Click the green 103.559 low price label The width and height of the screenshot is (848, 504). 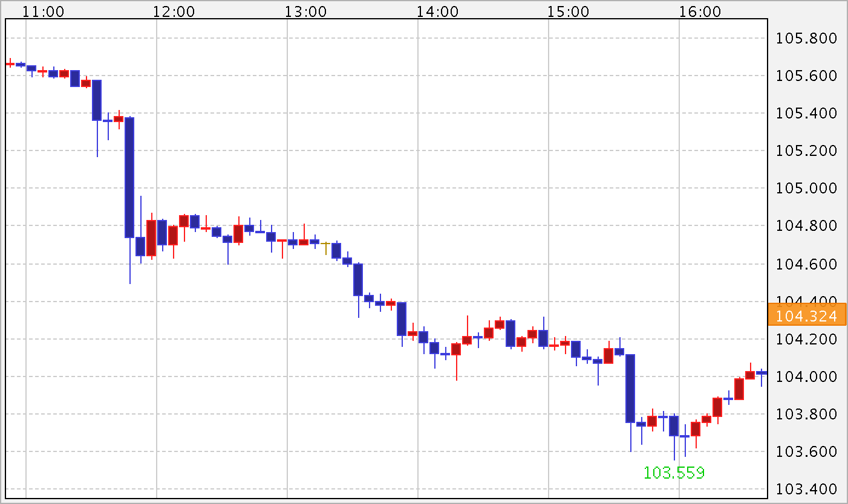pos(674,473)
